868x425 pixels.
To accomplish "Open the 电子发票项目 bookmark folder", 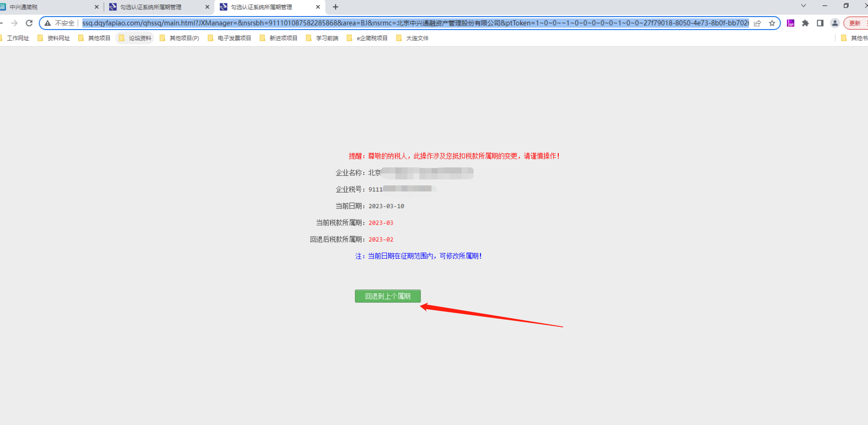I will 230,38.
